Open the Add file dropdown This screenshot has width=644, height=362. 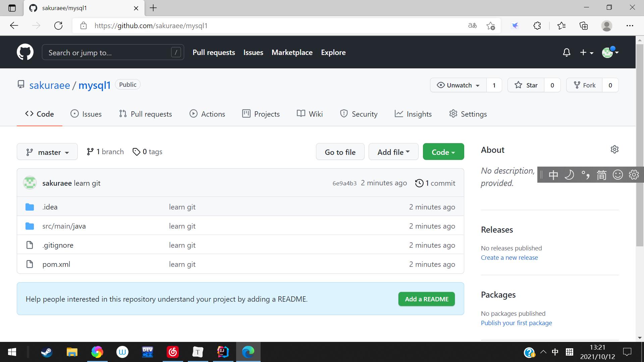393,152
